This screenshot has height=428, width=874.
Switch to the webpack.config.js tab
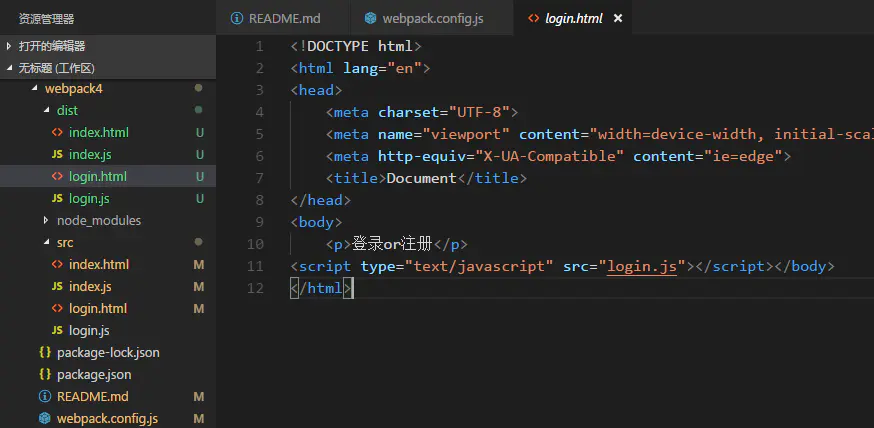click(x=432, y=18)
